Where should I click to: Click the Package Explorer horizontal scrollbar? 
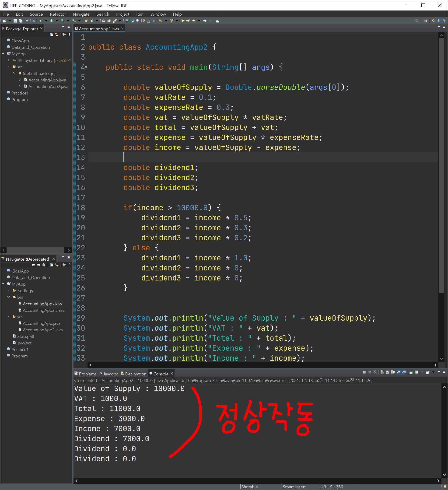pos(35,250)
